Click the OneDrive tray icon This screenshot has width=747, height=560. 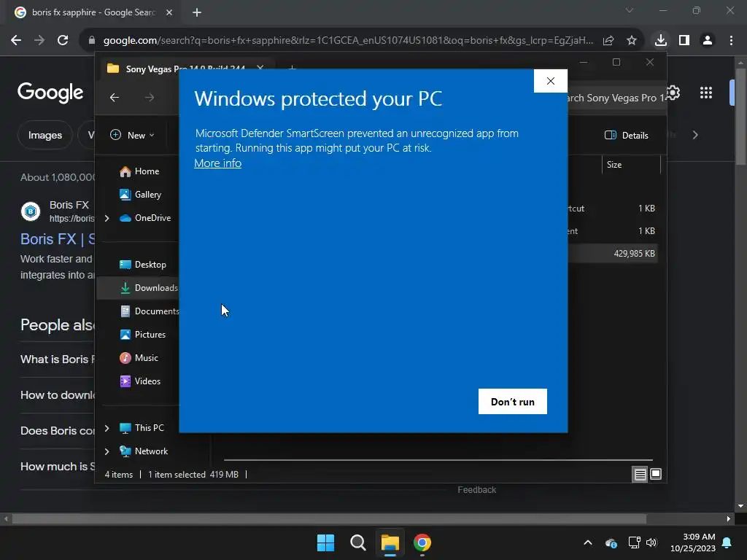(x=611, y=542)
